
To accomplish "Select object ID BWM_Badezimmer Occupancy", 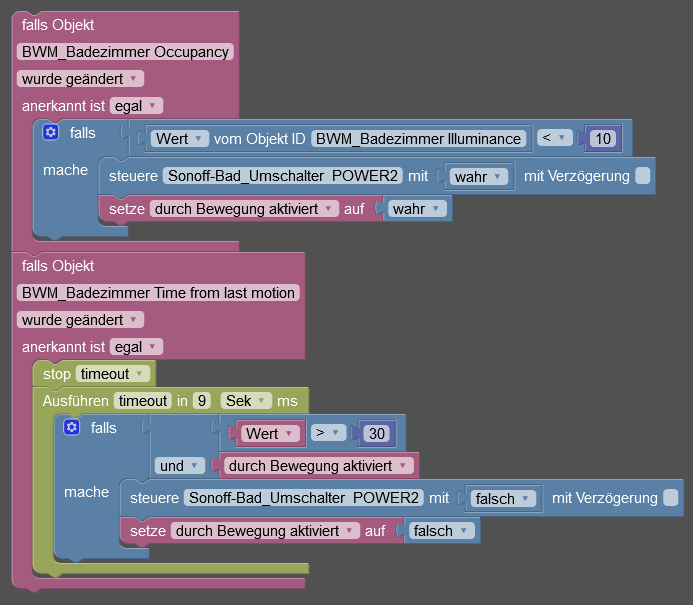I will (125, 52).
